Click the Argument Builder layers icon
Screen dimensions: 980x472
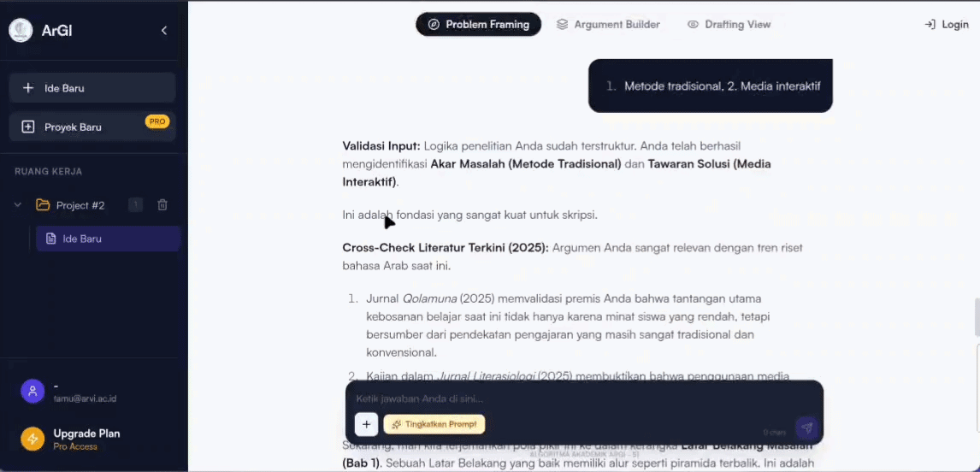pos(562,25)
